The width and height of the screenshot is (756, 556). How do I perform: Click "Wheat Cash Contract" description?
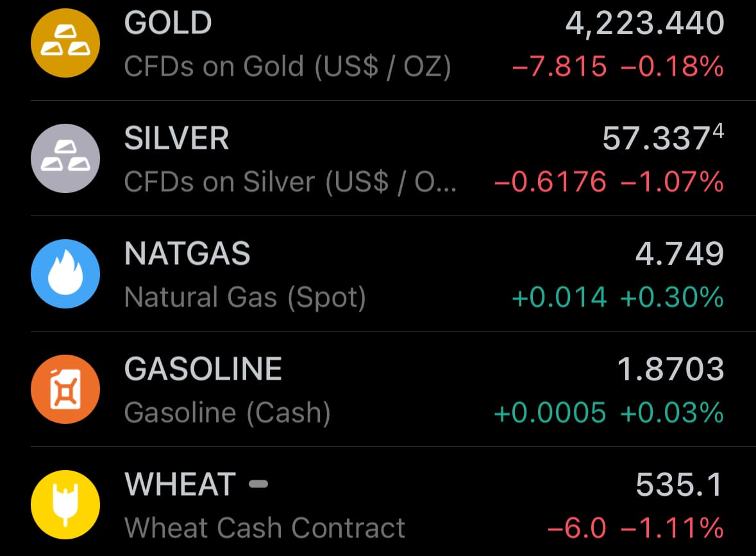click(265, 528)
